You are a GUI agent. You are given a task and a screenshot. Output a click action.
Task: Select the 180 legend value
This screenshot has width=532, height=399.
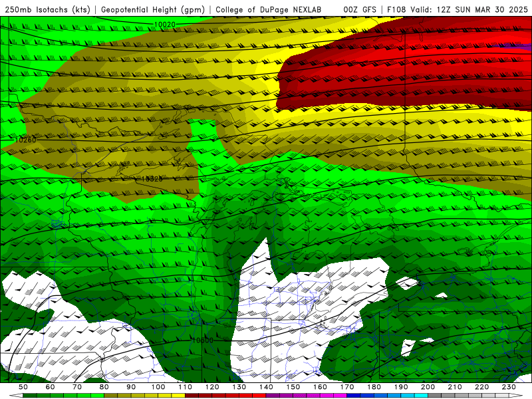374,387
